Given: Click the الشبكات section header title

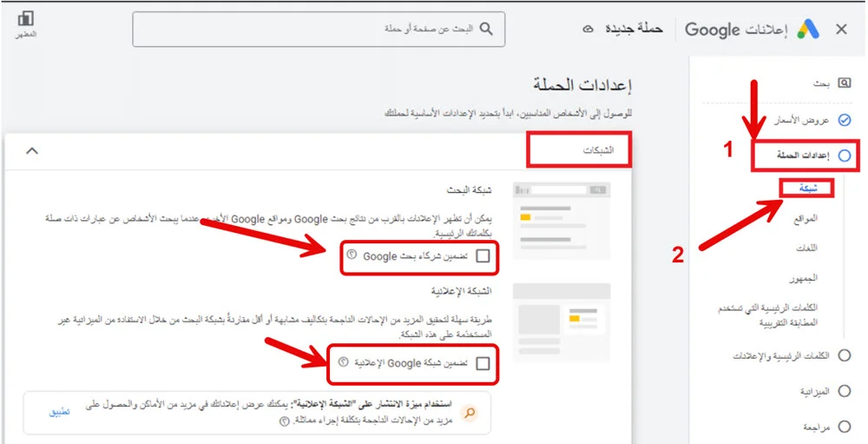Looking at the screenshot, I should 598,150.
